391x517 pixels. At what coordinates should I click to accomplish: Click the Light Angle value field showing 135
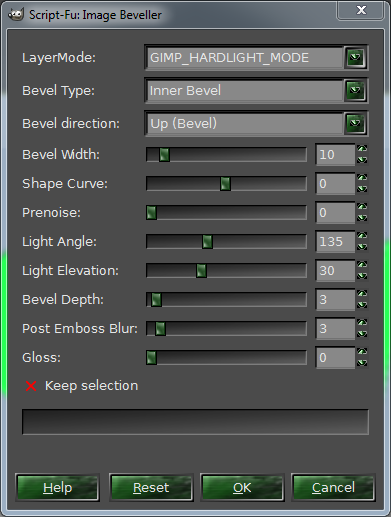tap(335, 242)
